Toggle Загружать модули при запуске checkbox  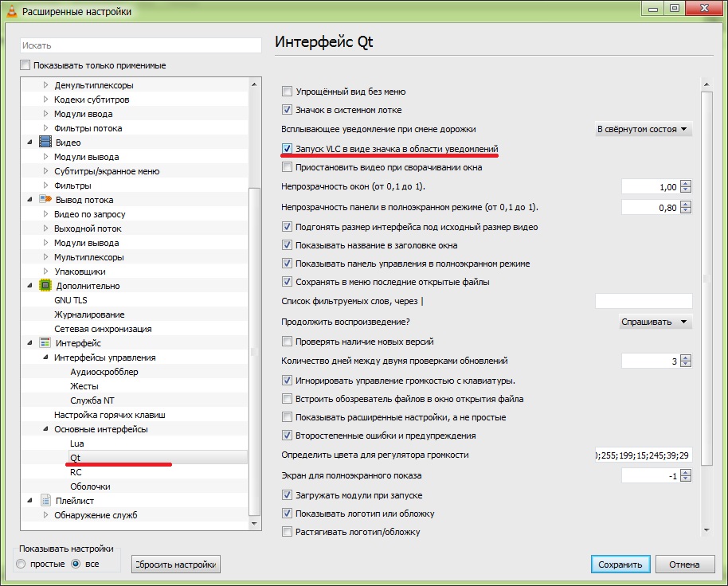(287, 495)
